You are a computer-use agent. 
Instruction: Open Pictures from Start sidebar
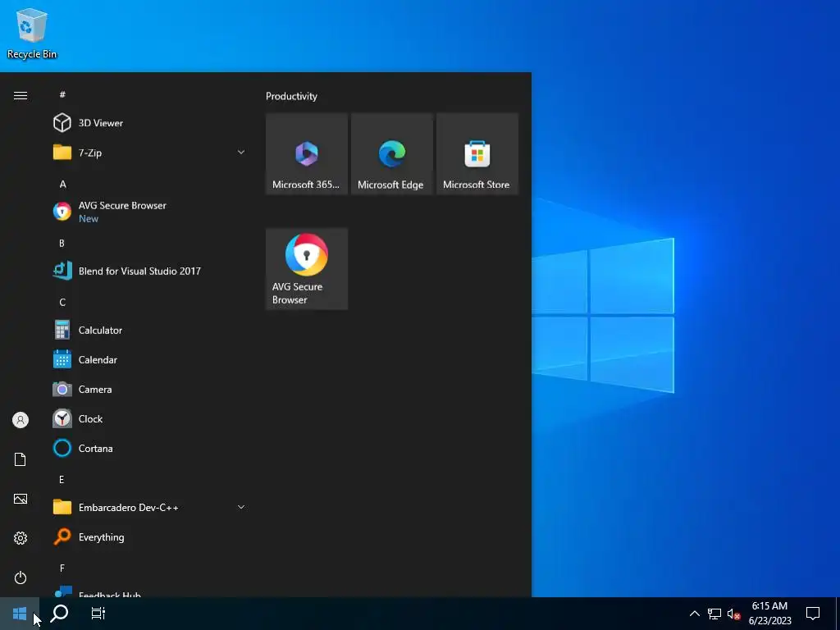pyautogui.click(x=21, y=499)
